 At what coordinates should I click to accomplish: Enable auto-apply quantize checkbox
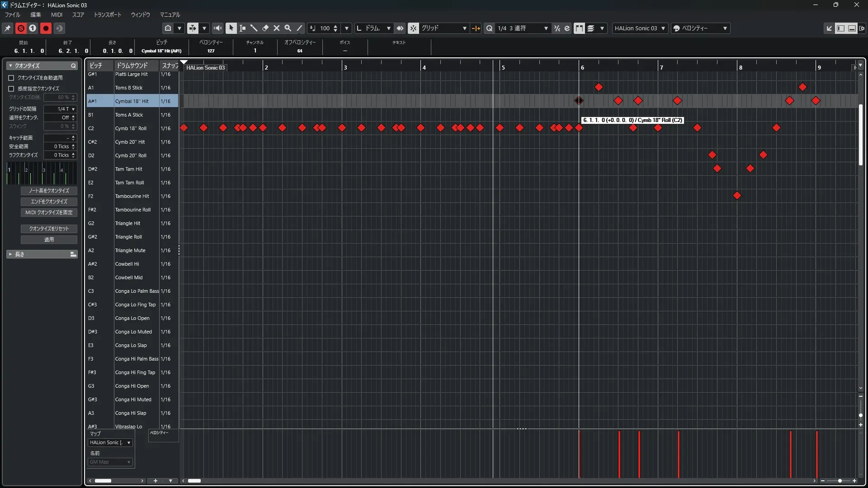11,78
